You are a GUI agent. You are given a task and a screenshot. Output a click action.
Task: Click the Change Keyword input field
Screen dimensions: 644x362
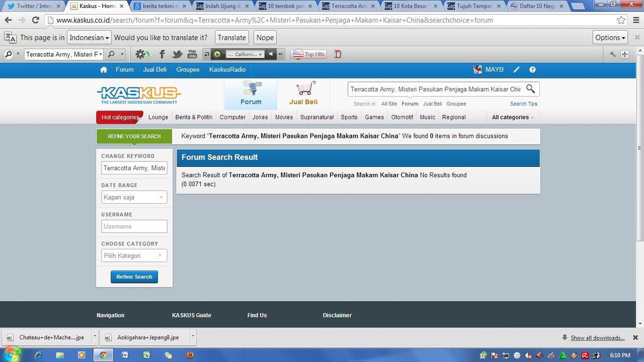pos(134,168)
